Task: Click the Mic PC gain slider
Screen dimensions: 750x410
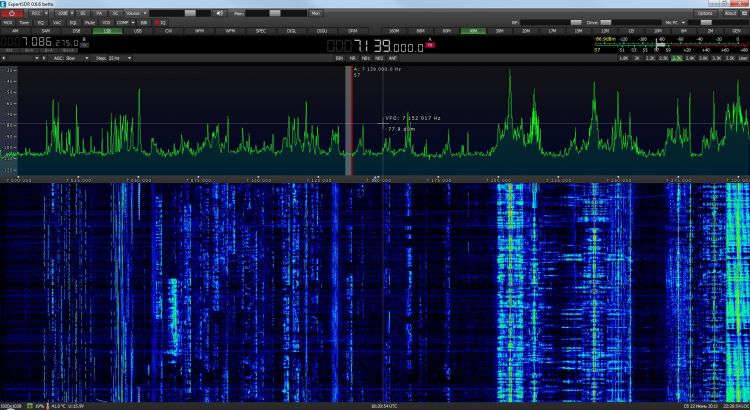Action: (717, 22)
